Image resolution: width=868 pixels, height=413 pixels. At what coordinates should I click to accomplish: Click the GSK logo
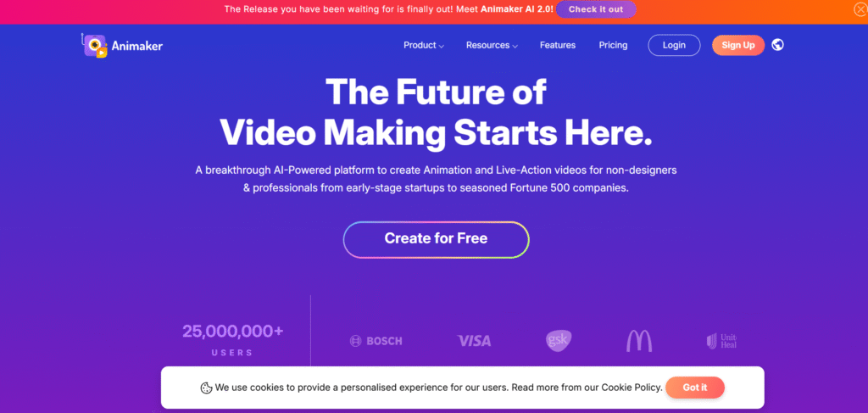pyautogui.click(x=559, y=340)
